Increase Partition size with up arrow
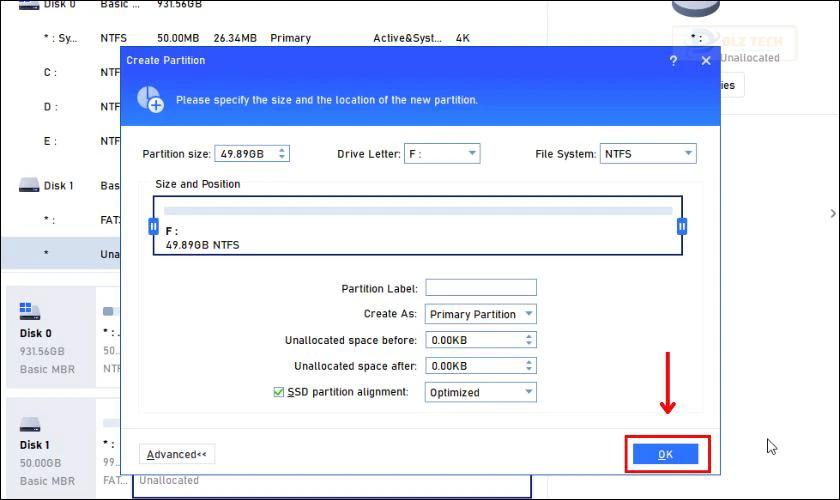Image resolution: width=840 pixels, height=500 pixels. [x=282, y=150]
